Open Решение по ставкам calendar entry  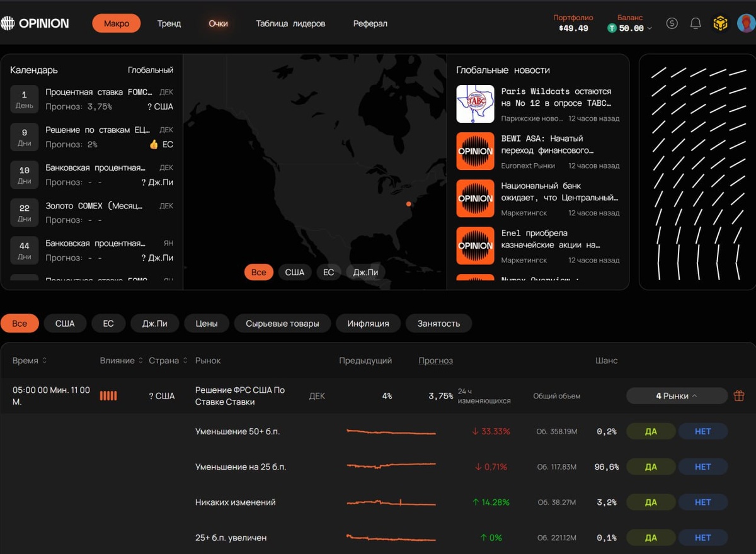tap(91, 137)
